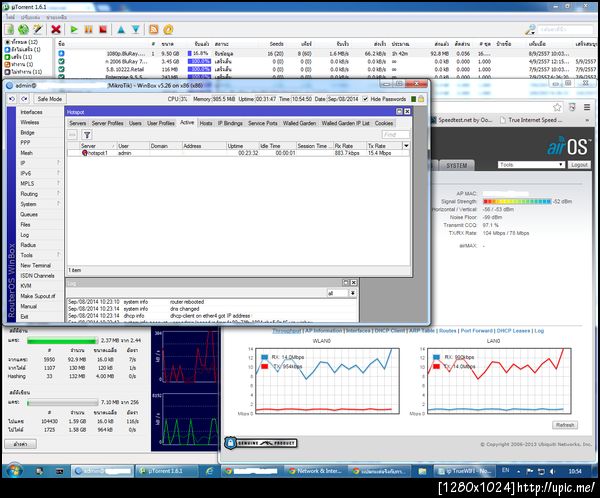The image size is (600, 498).
Task: Click airOS Refresh button
Action: coord(565,425)
